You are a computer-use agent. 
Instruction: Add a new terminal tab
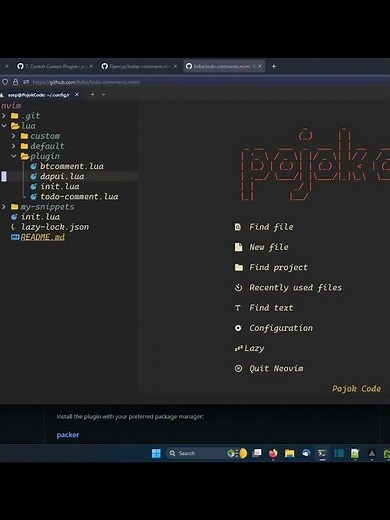coord(92,95)
